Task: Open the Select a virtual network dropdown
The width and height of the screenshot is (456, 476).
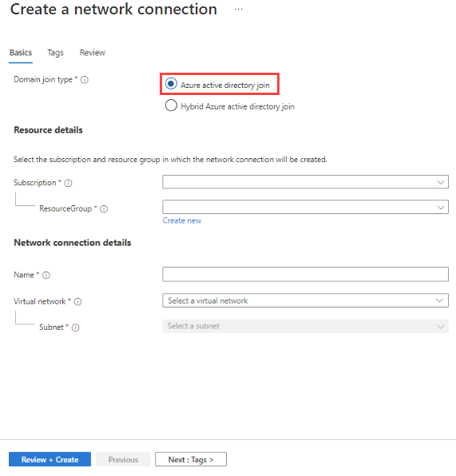Action: [305, 300]
